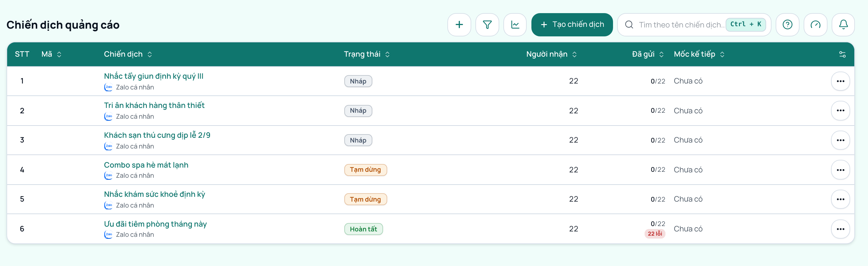
Task: Click Nháp status badge of Tri ân khách hàng
Action: point(358,111)
